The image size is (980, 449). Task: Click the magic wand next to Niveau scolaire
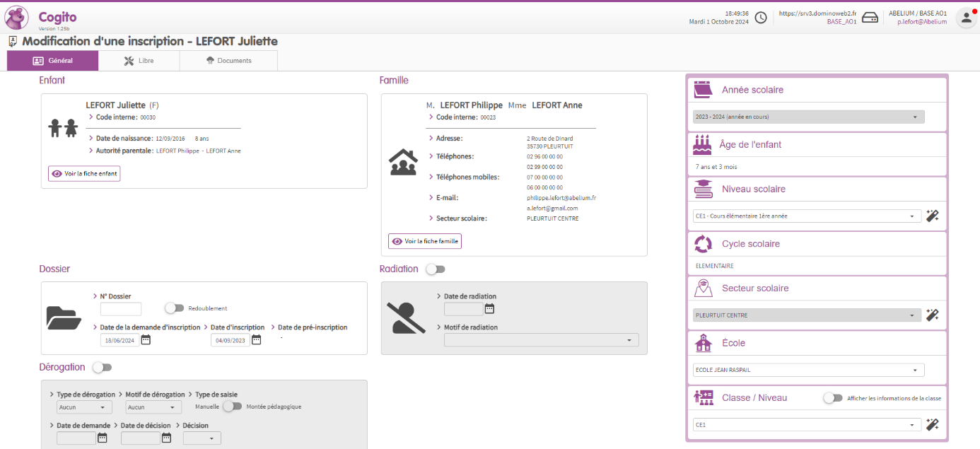coord(933,216)
